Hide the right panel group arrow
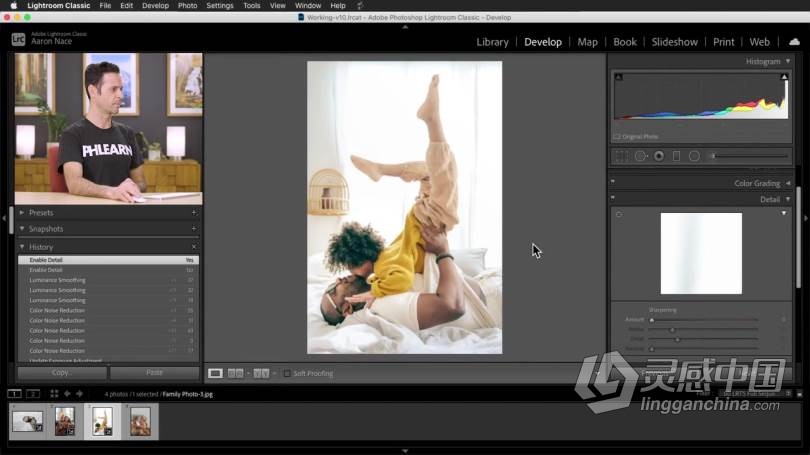Image resolution: width=810 pixels, height=455 pixels. [805, 218]
